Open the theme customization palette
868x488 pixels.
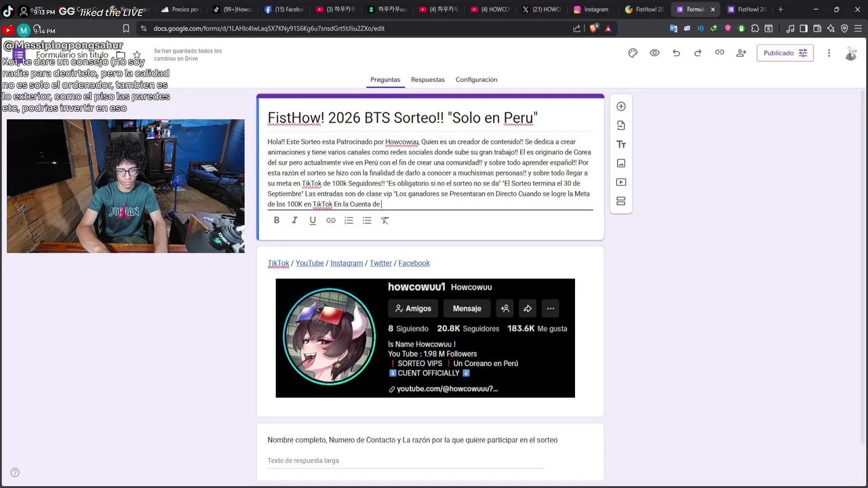(633, 53)
